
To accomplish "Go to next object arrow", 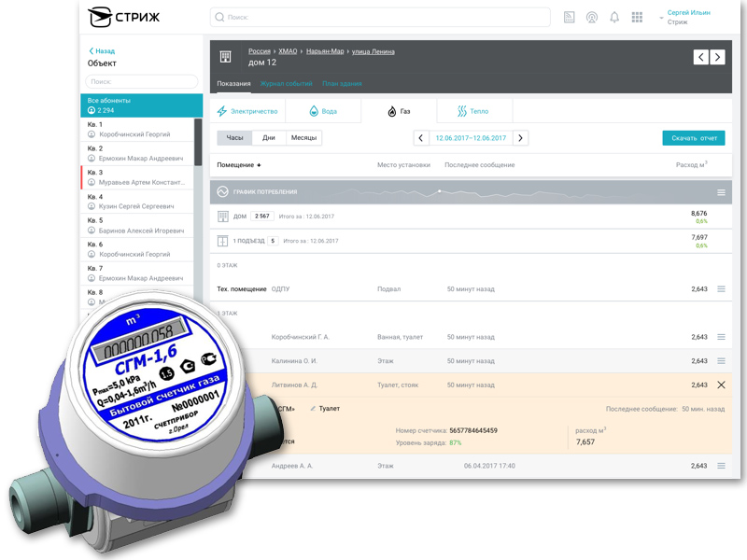I will [x=717, y=57].
